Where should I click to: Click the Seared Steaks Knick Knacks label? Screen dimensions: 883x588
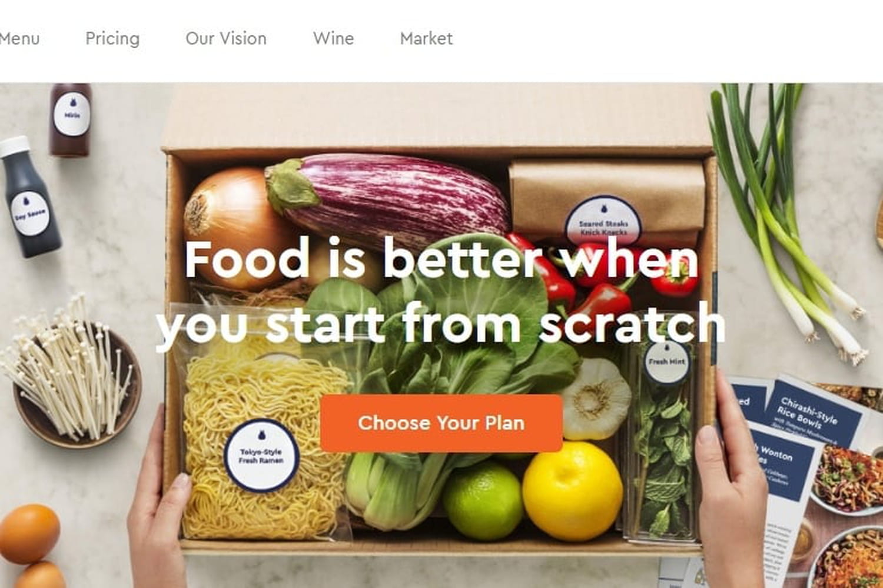pyautogui.click(x=603, y=224)
